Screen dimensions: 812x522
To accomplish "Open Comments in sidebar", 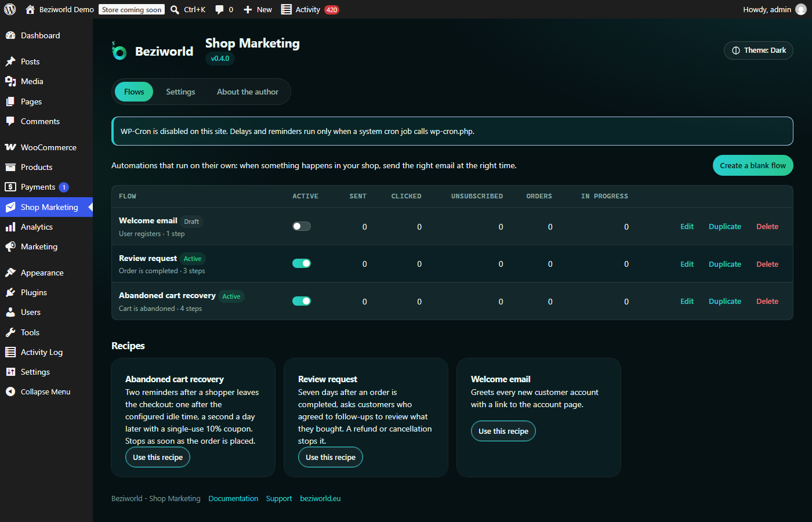I will pos(46,121).
